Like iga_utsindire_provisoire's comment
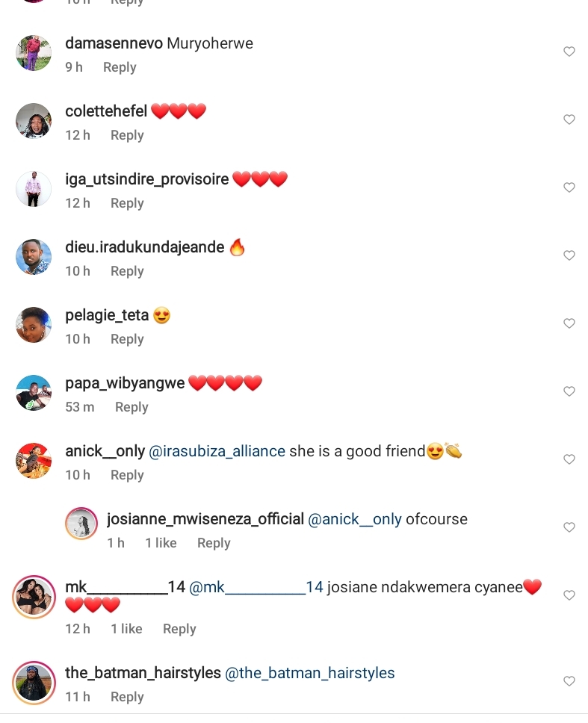588x723 pixels. click(x=569, y=187)
